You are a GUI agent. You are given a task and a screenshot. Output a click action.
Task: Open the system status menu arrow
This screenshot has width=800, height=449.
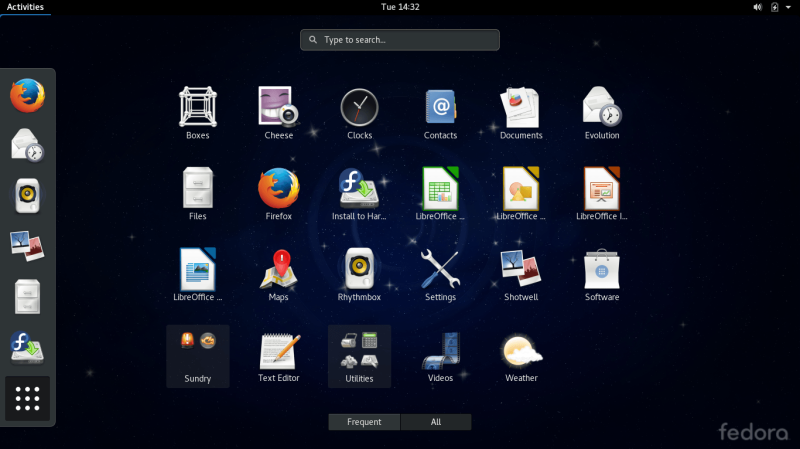click(788, 7)
